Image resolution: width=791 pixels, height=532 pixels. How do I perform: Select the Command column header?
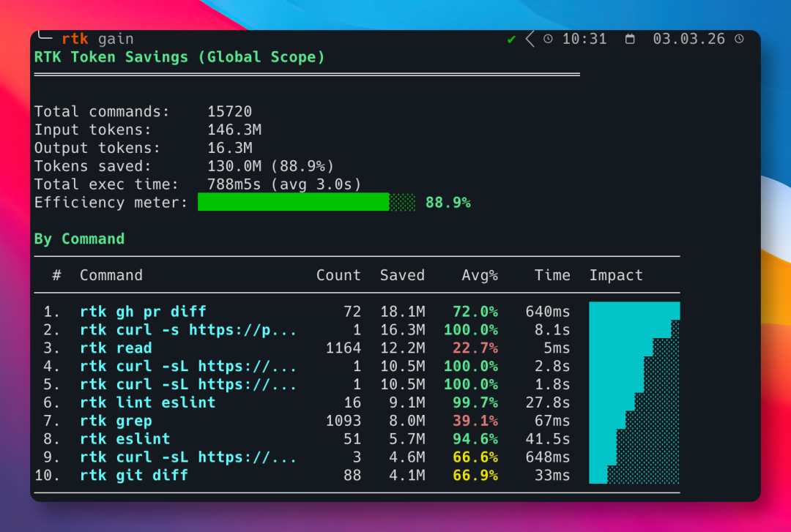(111, 276)
